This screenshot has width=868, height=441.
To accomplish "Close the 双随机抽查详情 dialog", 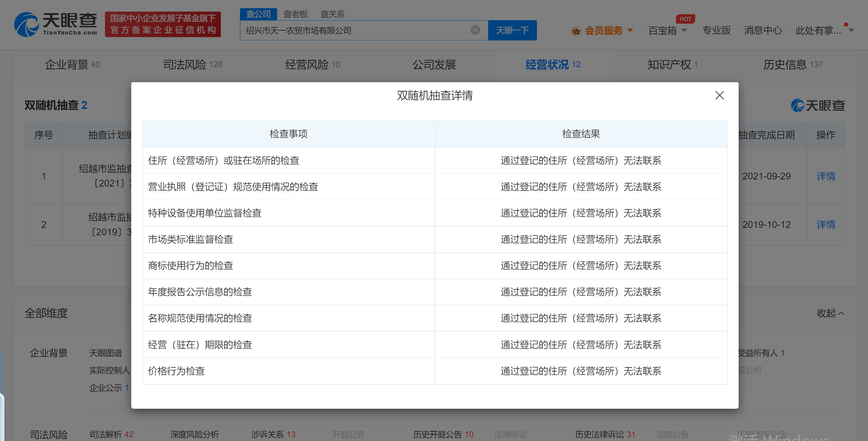I will 719,95.
